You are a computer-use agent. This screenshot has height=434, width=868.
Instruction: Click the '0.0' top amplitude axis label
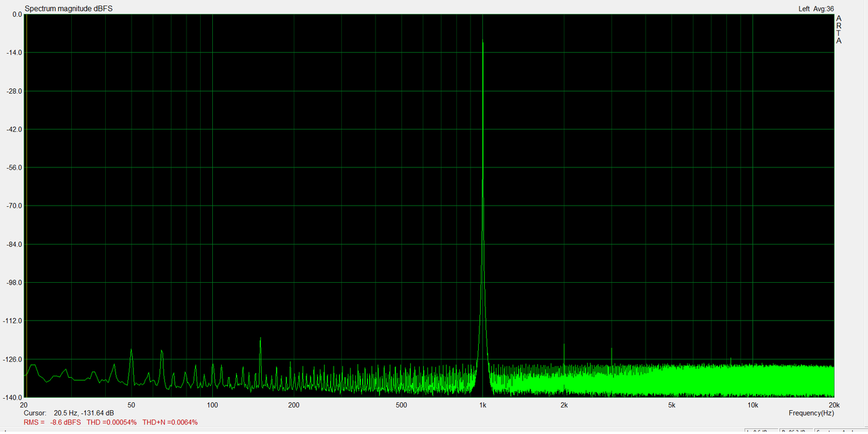point(17,14)
